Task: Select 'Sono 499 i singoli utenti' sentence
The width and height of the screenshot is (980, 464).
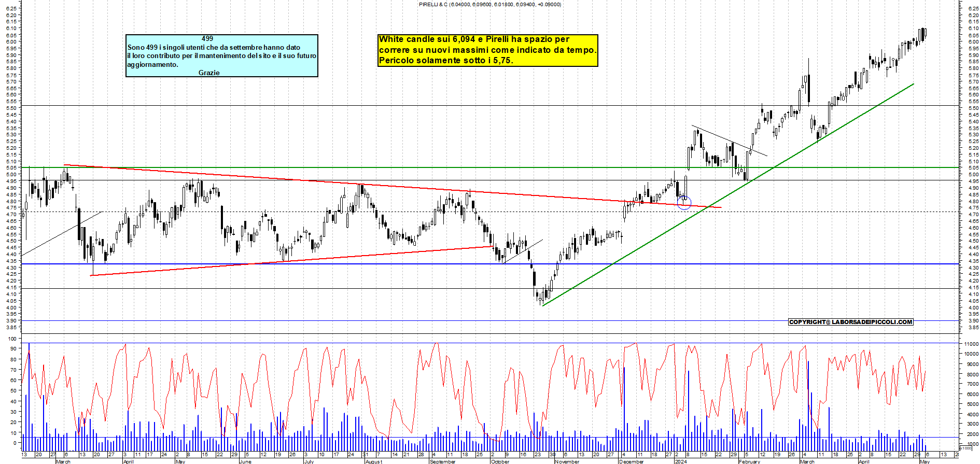Action: 214,47
